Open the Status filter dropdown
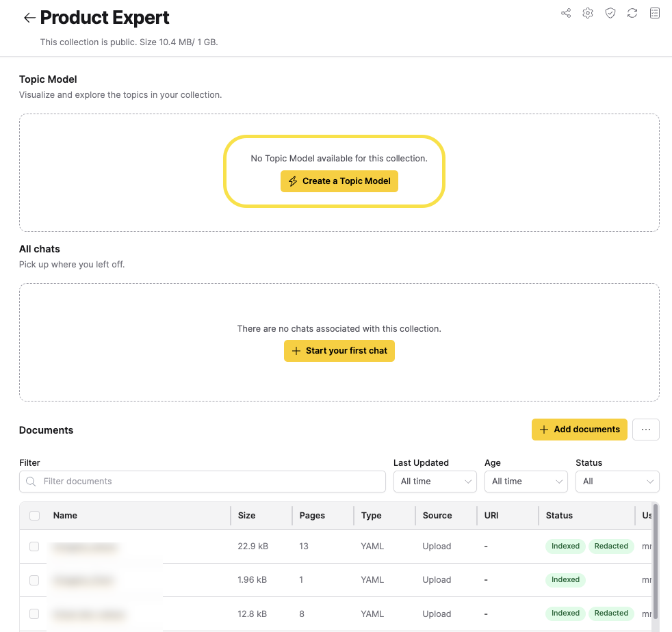This screenshot has width=672, height=632. pyautogui.click(x=617, y=482)
